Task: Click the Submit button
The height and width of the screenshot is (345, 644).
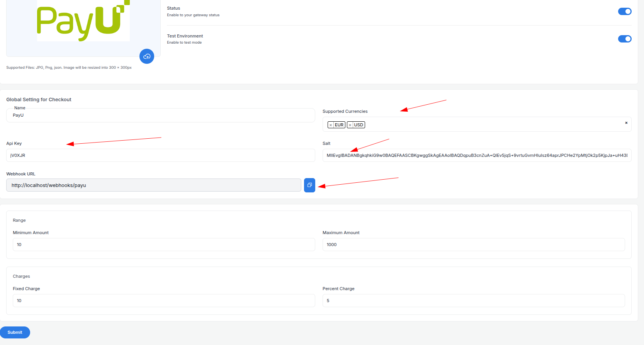Action: pyautogui.click(x=15, y=332)
